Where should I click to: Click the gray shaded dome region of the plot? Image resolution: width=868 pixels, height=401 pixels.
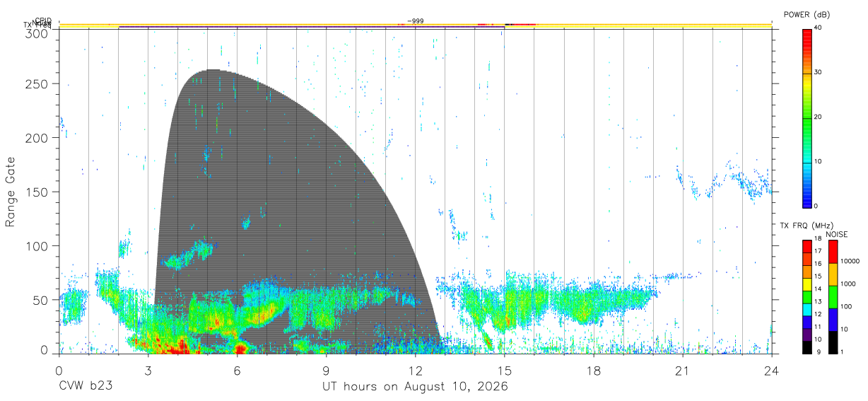coord(297,212)
